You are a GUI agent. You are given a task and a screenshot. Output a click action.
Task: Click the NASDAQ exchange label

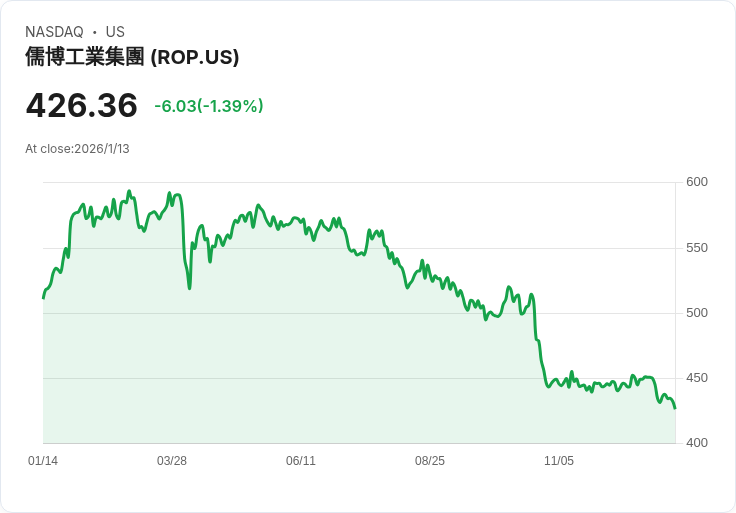click(54, 31)
